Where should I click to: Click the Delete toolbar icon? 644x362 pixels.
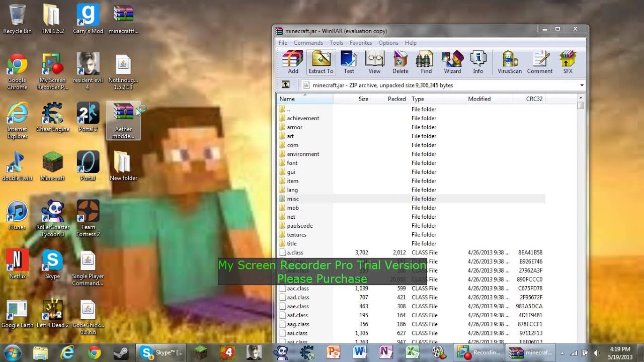tap(400, 62)
